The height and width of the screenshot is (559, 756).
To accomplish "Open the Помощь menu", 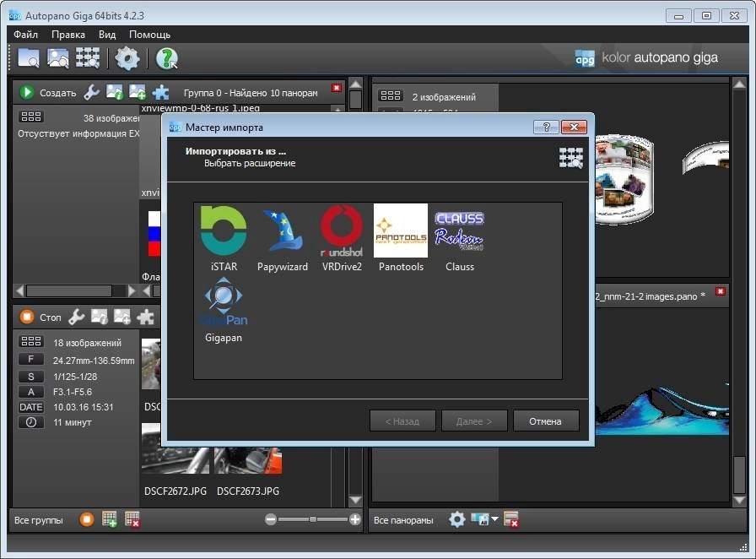I will click(x=149, y=35).
